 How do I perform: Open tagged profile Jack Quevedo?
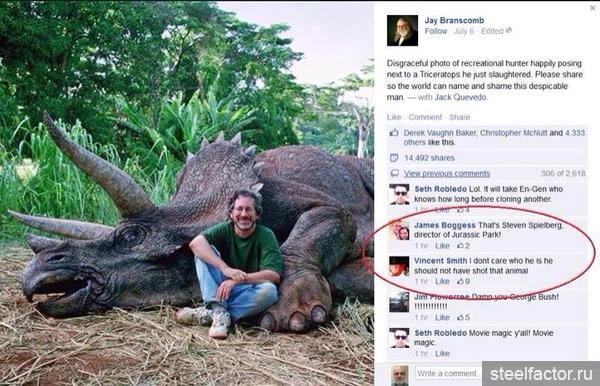point(460,97)
